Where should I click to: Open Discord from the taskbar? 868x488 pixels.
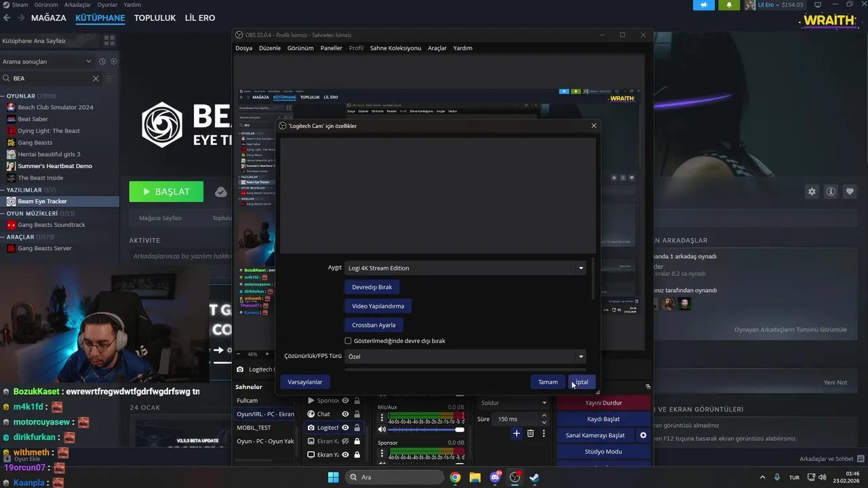pyautogui.click(x=495, y=477)
